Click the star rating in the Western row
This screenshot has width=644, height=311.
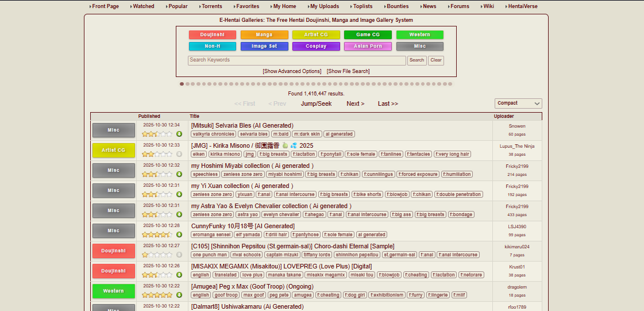[x=157, y=295]
